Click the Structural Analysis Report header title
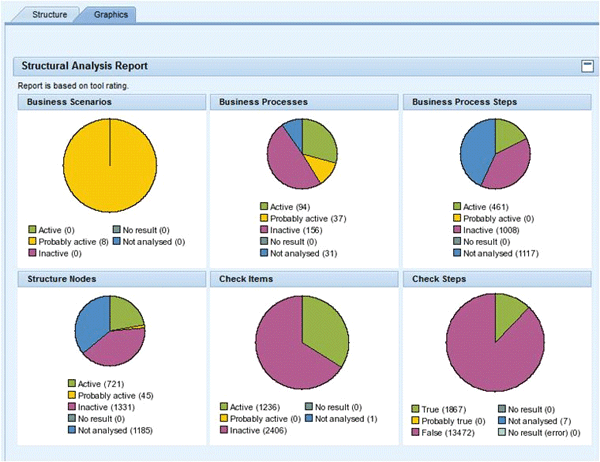Image resolution: width=600 pixels, height=462 pixels. pyautogui.click(x=84, y=66)
